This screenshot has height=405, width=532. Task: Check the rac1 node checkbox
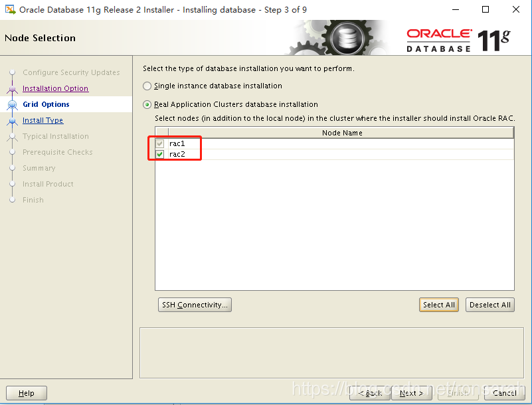tap(159, 143)
